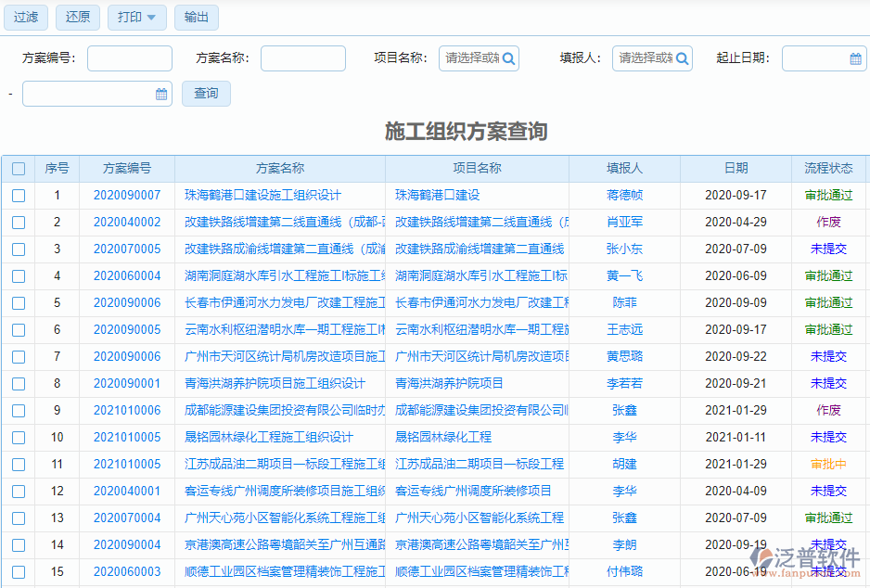
Task: Open the project picker magnifier beside 项目名称
Action: (506, 58)
